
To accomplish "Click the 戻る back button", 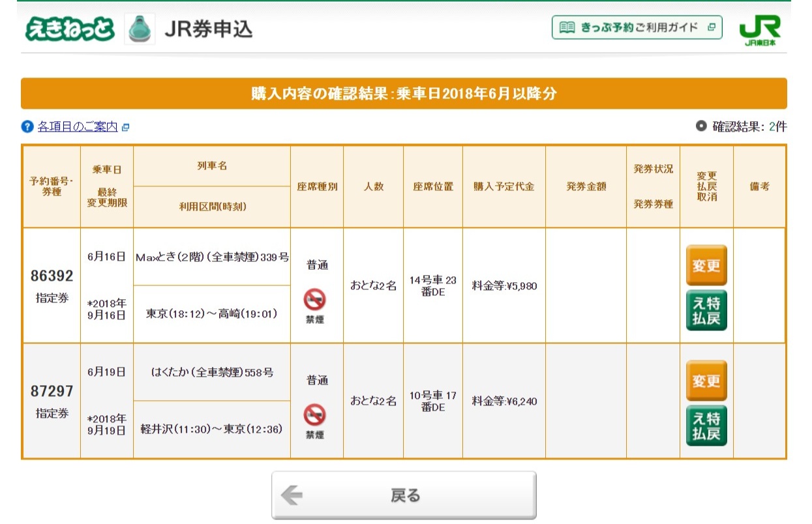I will (x=404, y=495).
